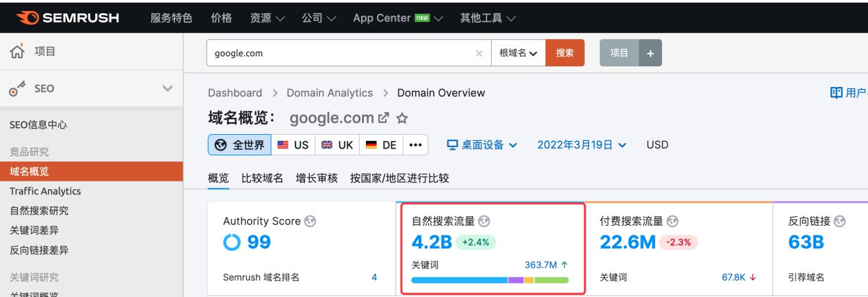
Task: Open the 桌面设备 device dropdown
Action: point(482,145)
